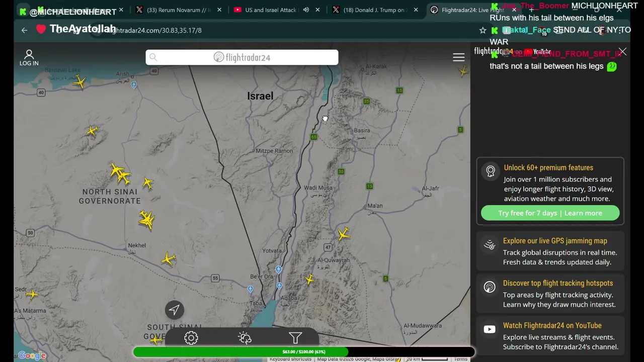
Task: Click the airport pin left of Be'er Ora
Action: (x=250, y=289)
